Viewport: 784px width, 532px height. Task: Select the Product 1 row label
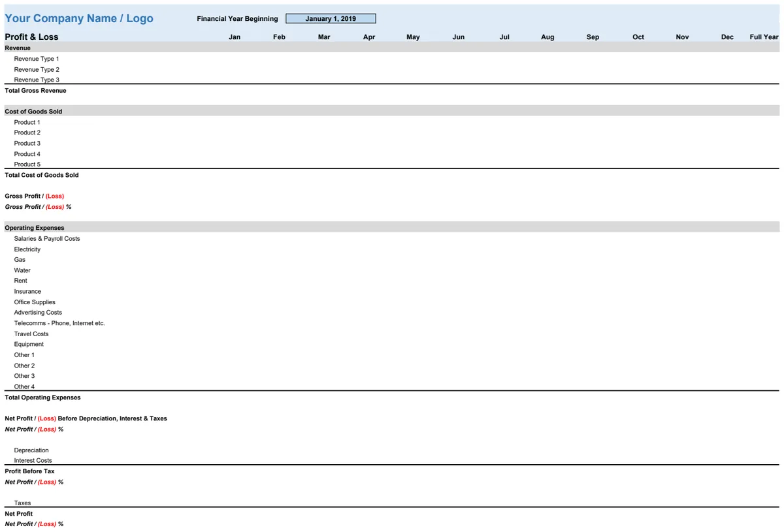click(27, 122)
